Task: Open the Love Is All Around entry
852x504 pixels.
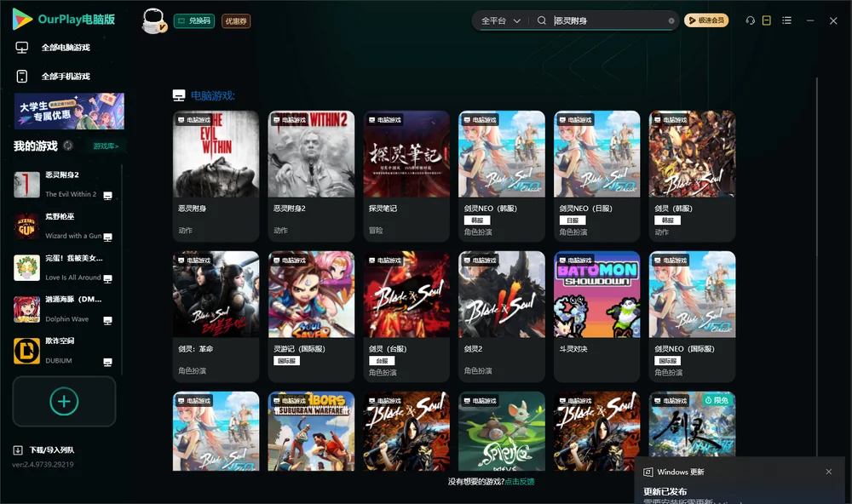Action: 64,267
